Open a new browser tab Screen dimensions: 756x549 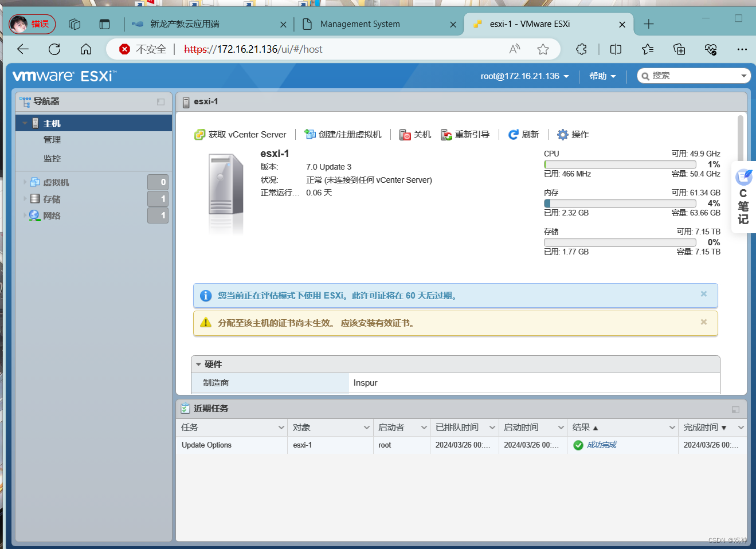tap(649, 24)
